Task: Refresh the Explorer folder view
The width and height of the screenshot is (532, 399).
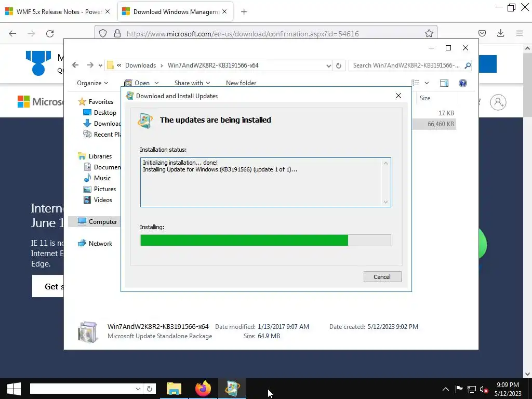Action: (339, 65)
